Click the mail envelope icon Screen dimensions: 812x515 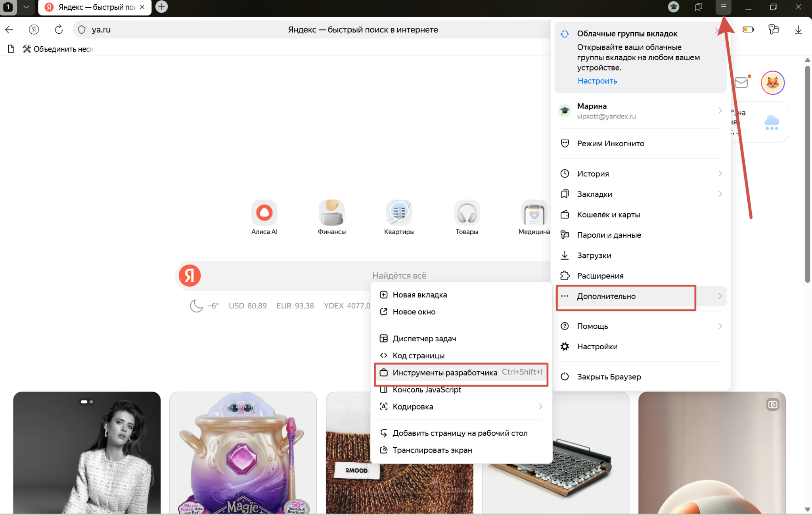tap(741, 82)
